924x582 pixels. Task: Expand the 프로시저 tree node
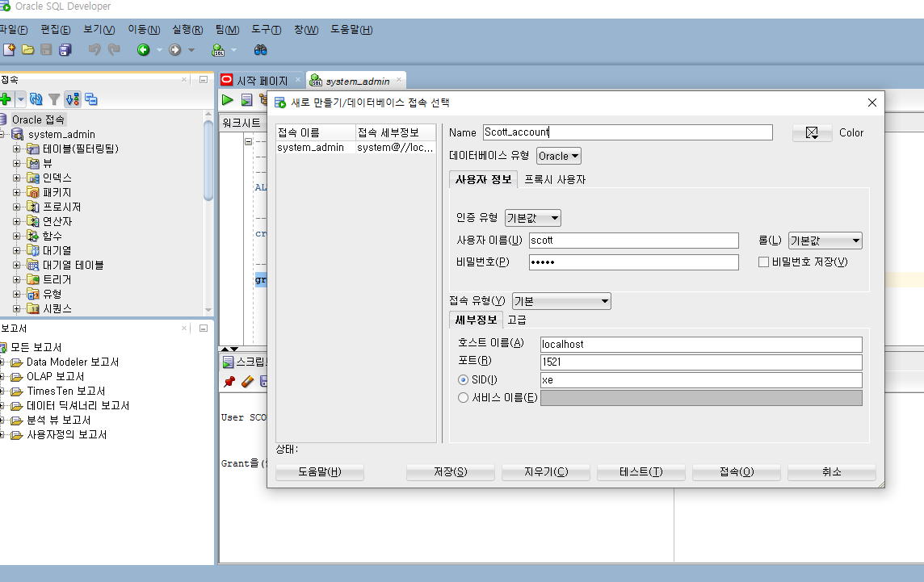(16, 207)
